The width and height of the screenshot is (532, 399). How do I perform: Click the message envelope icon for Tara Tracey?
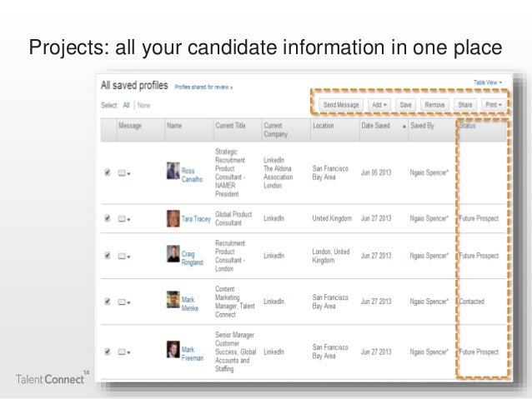pos(122,218)
